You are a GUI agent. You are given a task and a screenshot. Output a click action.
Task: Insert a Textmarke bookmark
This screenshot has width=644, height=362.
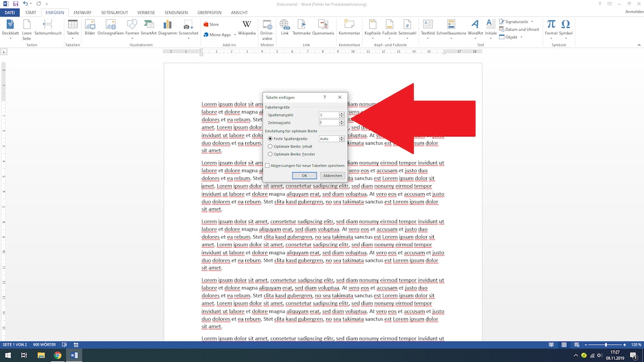click(302, 27)
